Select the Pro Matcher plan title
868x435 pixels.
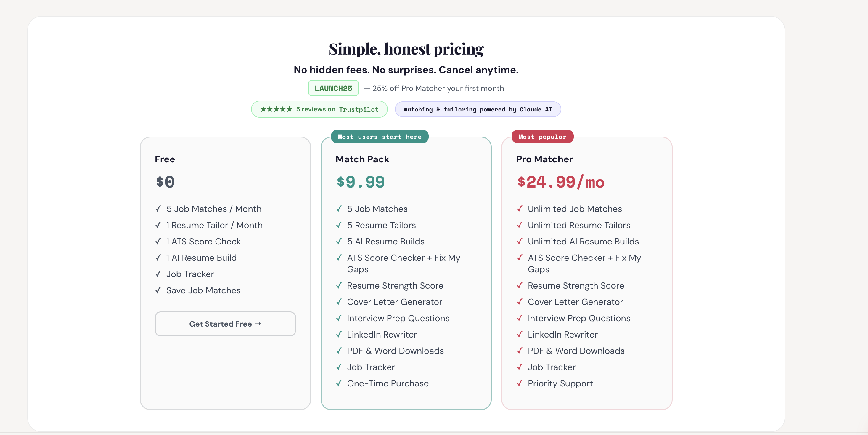coord(544,159)
